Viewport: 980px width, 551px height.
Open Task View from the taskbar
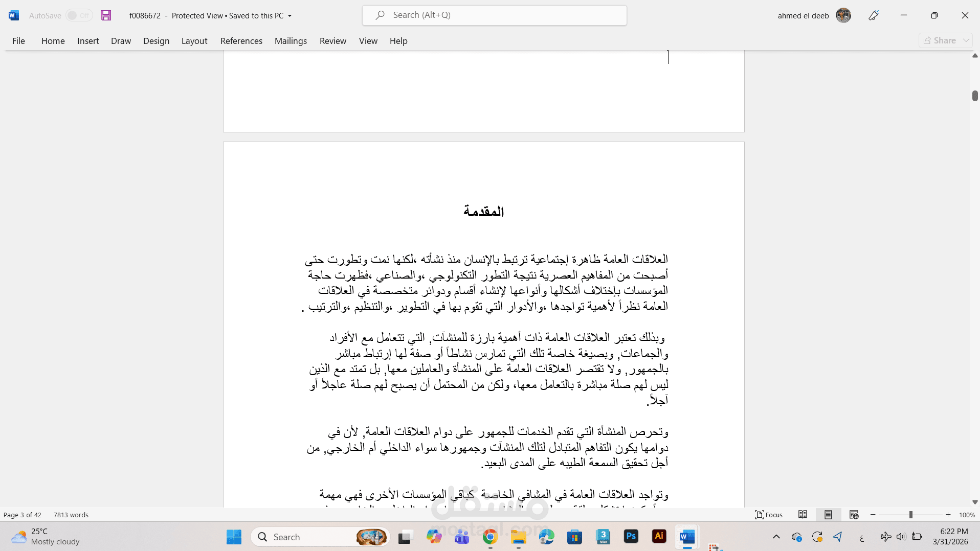405,537
